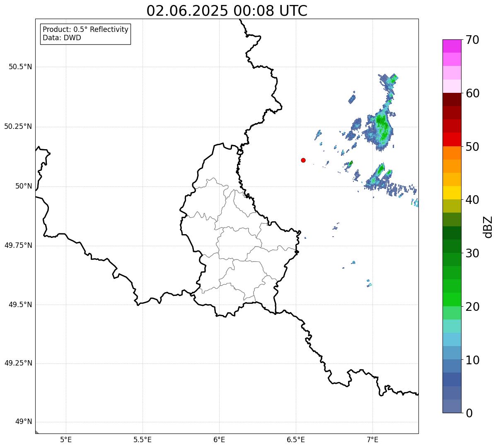
Task: Click the "Product: 0.5° Reflectivity" text
Action: coord(85,29)
